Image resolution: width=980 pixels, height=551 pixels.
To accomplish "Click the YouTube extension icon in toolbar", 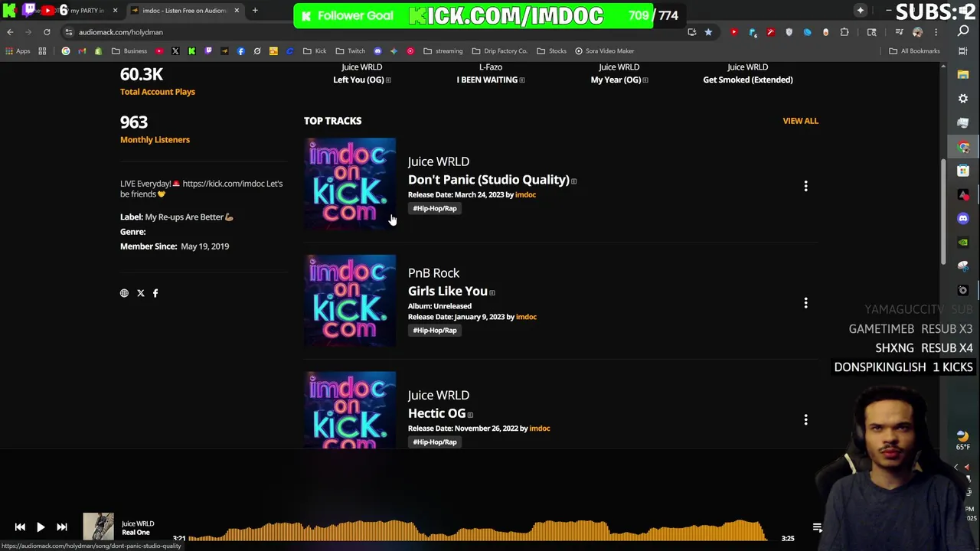I will click(x=734, y=32).
